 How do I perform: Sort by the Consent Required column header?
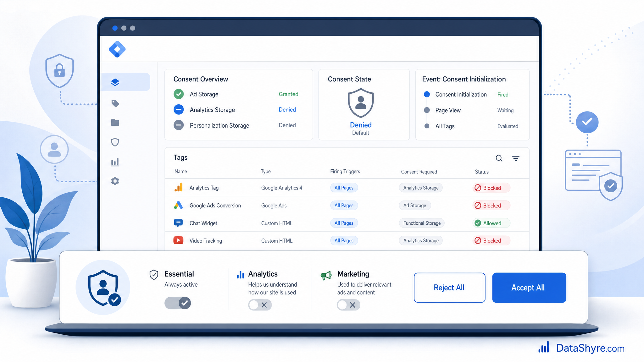pos(419,172)
